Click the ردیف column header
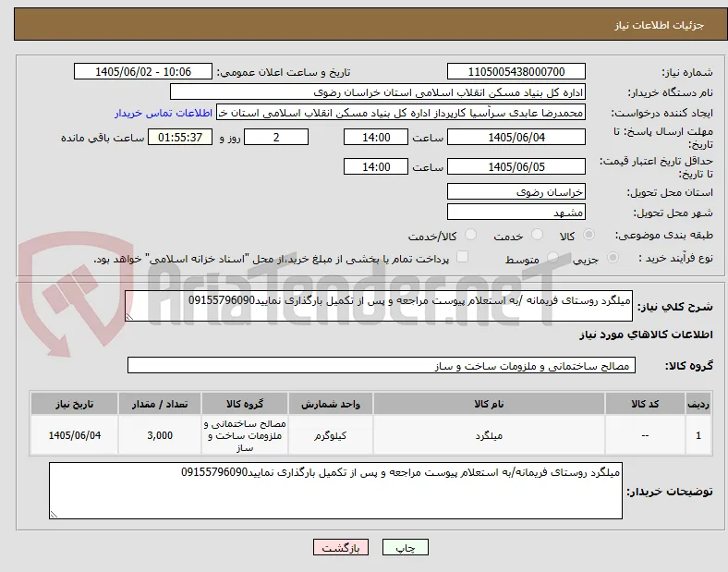This screenshot has height=572, width=728. click(x=698, y=404)
